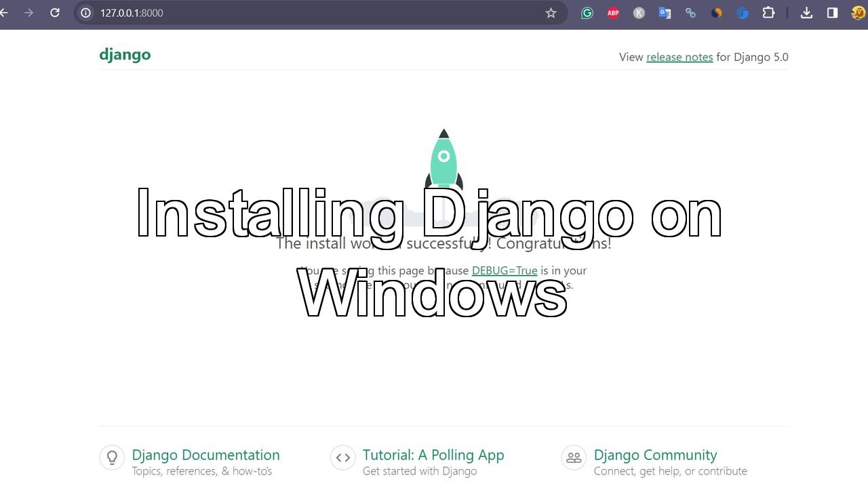Open the Adblock Plus extension

[613, 13]
